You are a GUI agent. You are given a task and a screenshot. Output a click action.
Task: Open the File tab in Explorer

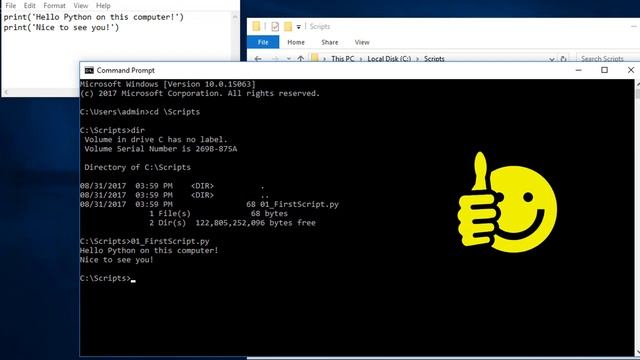pyautogui.click(x=263, y=42)
